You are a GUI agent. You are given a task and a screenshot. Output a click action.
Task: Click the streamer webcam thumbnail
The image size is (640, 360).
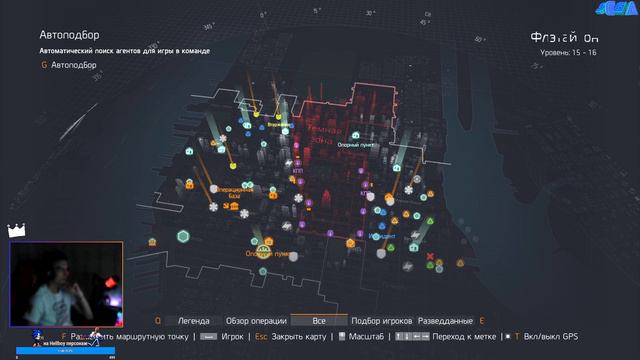(66, 284)
